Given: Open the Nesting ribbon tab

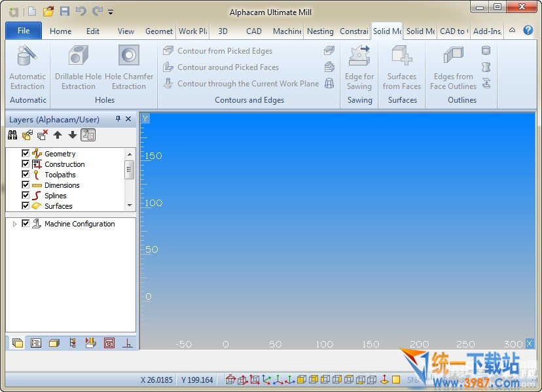Looking at the screenshot, I should coord(320,31).
